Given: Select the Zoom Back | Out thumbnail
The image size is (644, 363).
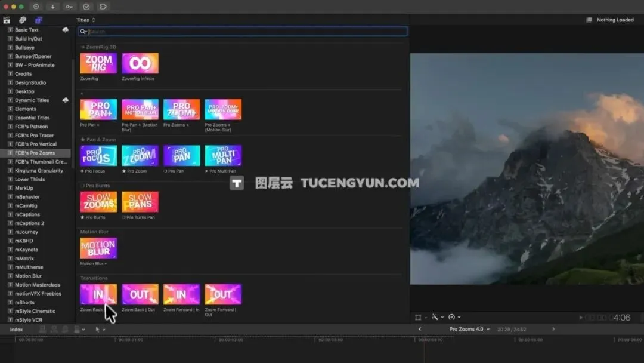Looking at the screenshot, I should (x=140, y=294).
